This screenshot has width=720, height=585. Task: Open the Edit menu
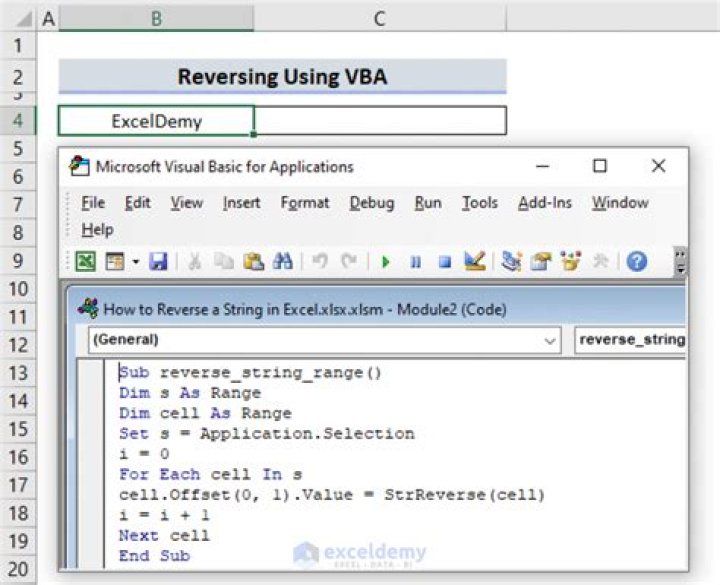coord(138,202)
